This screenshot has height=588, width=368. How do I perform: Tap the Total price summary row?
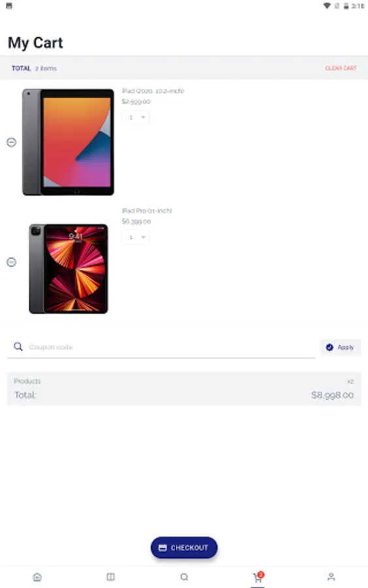click(x=184, y=395)
